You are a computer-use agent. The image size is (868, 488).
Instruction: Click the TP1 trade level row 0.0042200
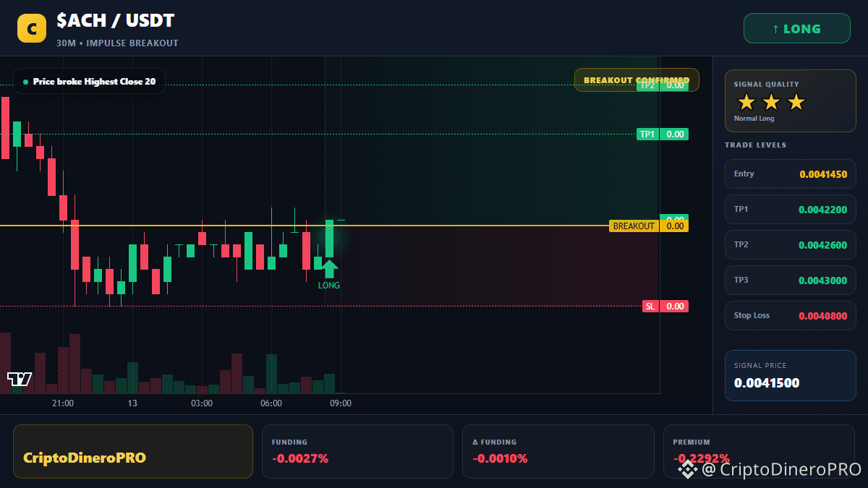click(x=790, y=209)
